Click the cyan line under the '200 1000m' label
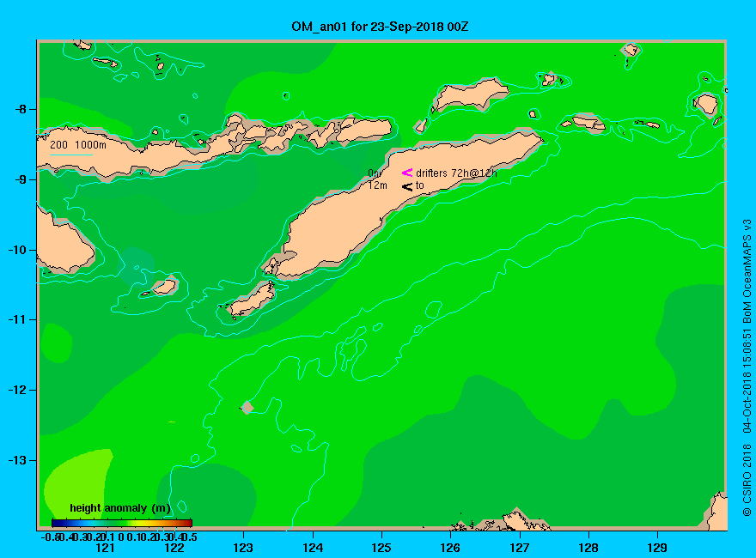The image size is (756, 558). click(70, 155)
